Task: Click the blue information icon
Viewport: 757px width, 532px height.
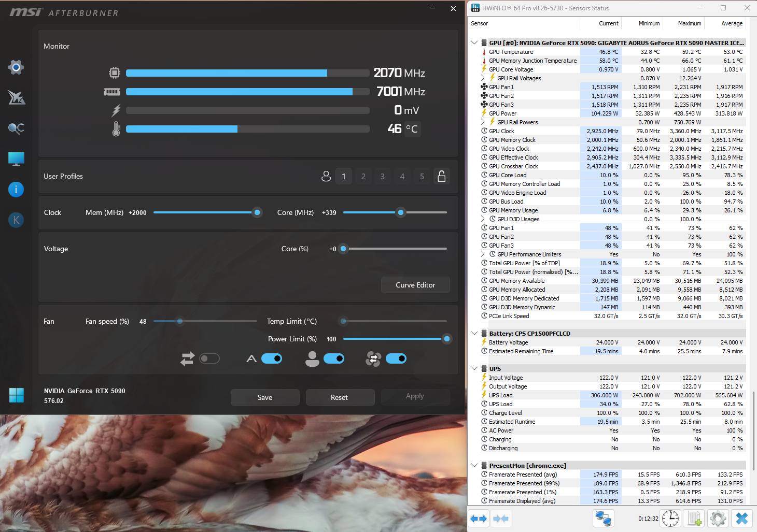Action: coord(16,190)
